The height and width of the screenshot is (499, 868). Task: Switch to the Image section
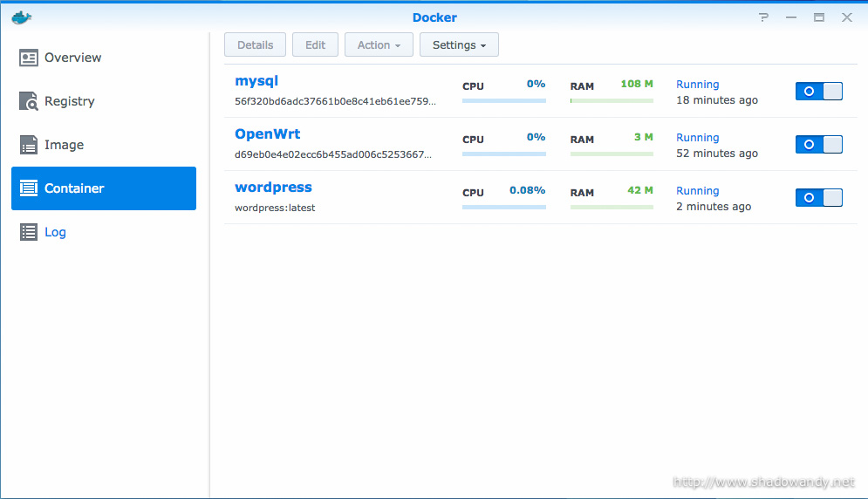pos(64,145)
